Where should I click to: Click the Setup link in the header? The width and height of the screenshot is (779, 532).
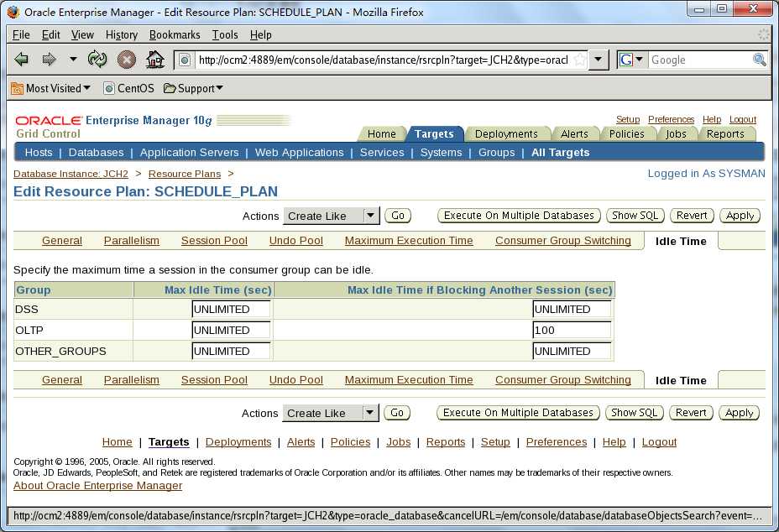tap(628, 120)
